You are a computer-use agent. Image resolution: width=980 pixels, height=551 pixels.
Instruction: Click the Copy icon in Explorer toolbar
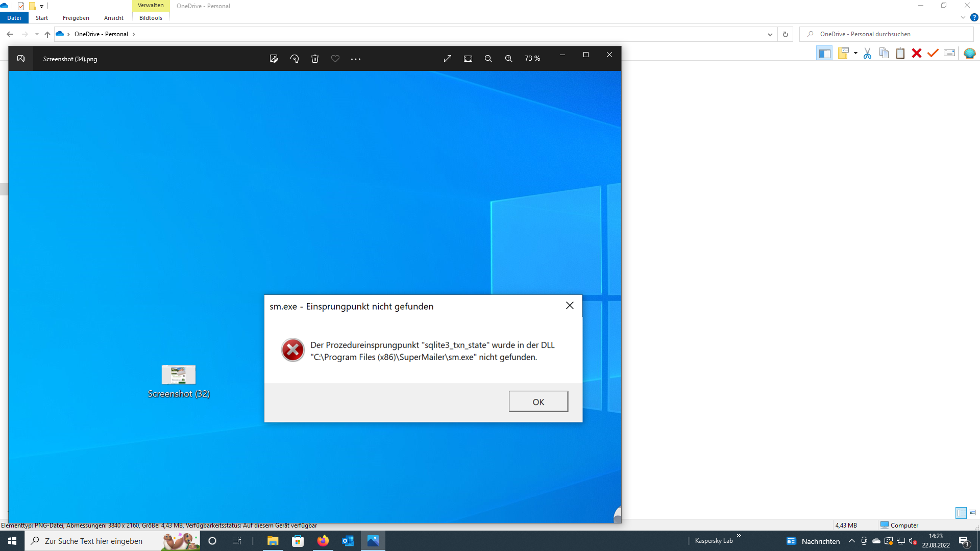point(884,53)
